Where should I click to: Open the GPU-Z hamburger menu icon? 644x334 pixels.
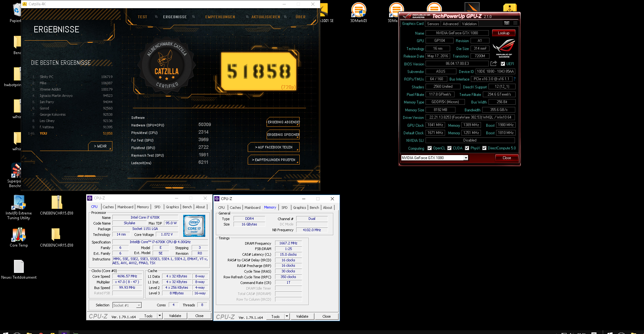[x=515, y=23]
